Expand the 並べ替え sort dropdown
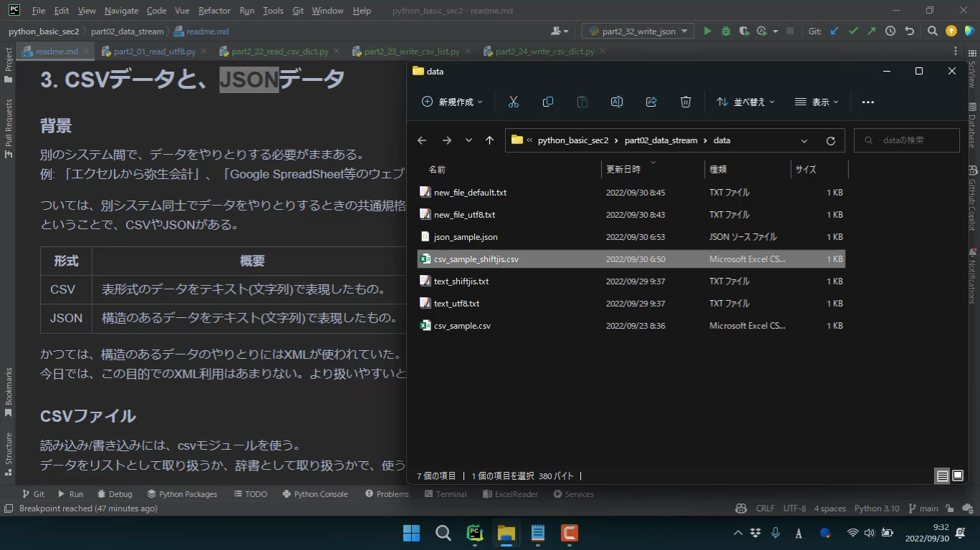 [x=746, y=102]
